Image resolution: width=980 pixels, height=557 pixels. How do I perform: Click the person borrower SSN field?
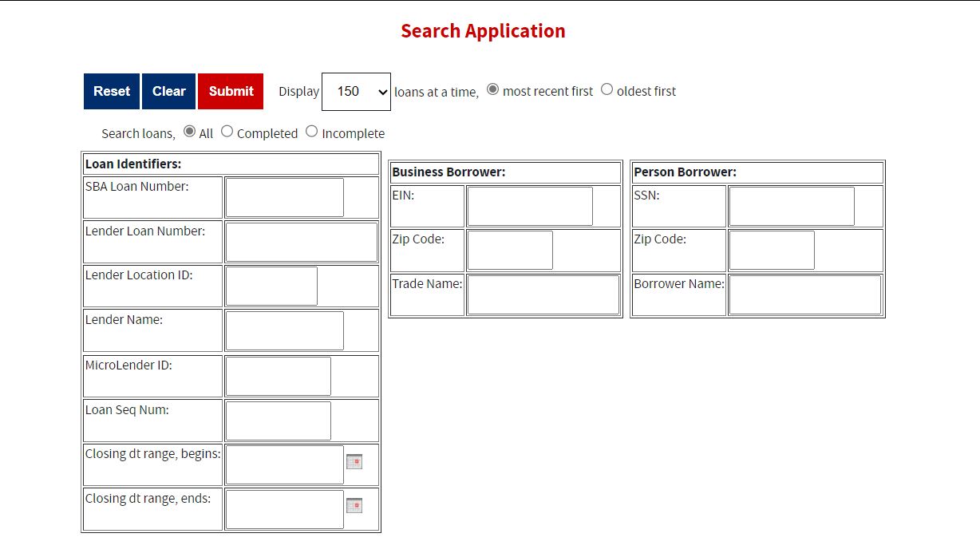point(792,207)
